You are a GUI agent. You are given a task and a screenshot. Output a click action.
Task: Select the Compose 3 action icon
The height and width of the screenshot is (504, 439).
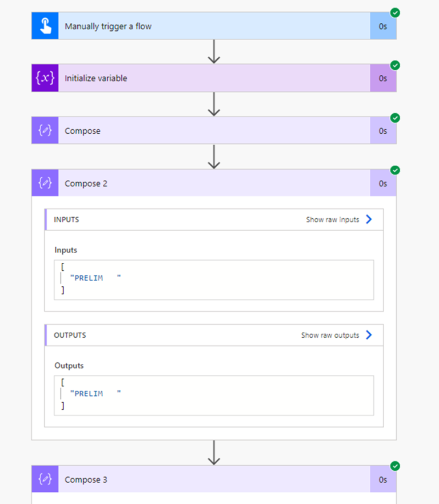pos(45,479)
